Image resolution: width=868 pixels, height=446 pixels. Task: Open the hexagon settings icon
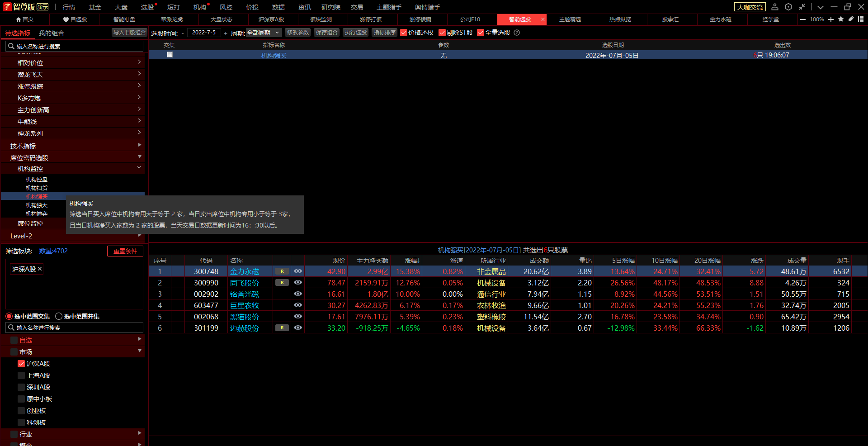click(x=788, y=7)
